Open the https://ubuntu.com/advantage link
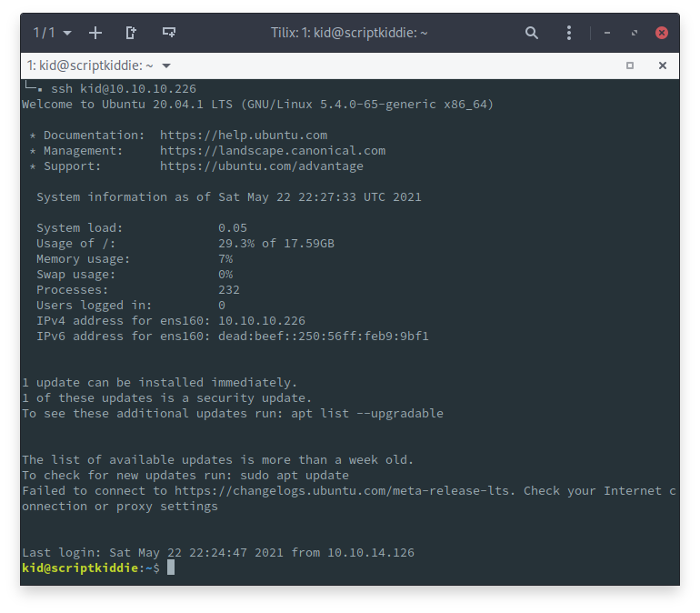Image resolution: width=700 pixels, height=613 pixels. (262, 166)
